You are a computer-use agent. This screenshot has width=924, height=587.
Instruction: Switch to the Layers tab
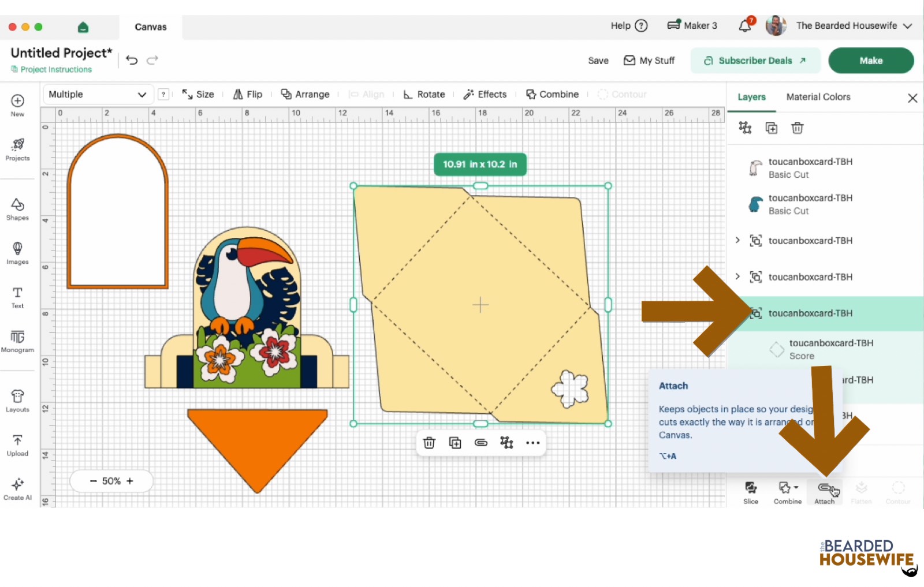[751, 97]
